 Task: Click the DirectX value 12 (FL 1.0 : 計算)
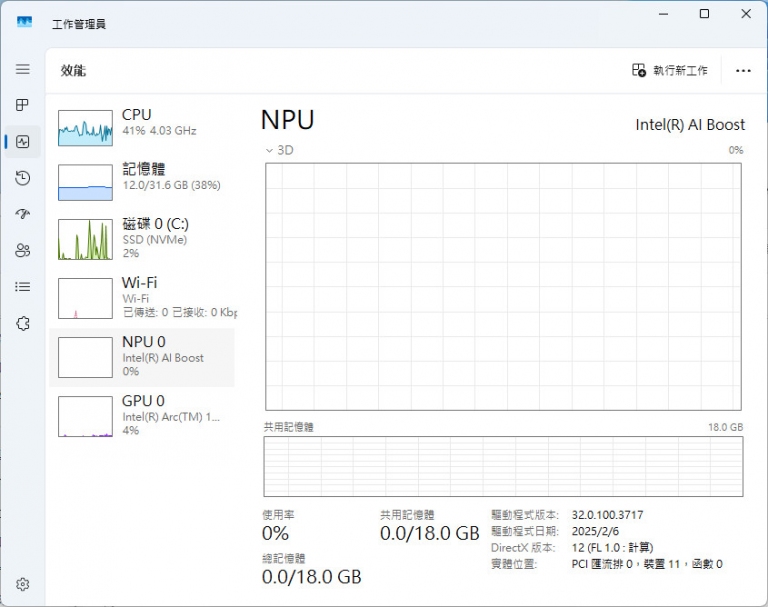pyautogui.click(x=612, y=547)
